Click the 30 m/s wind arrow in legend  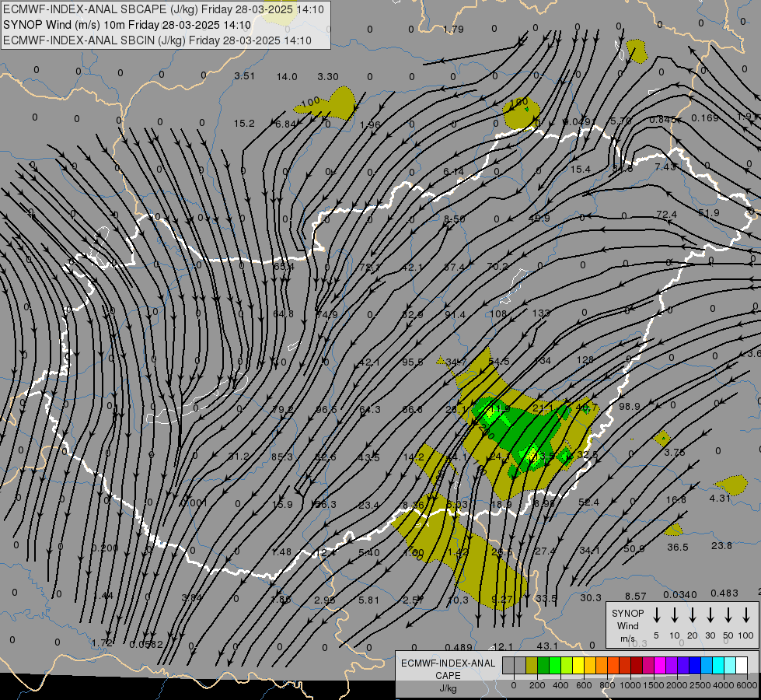(710, 614)
